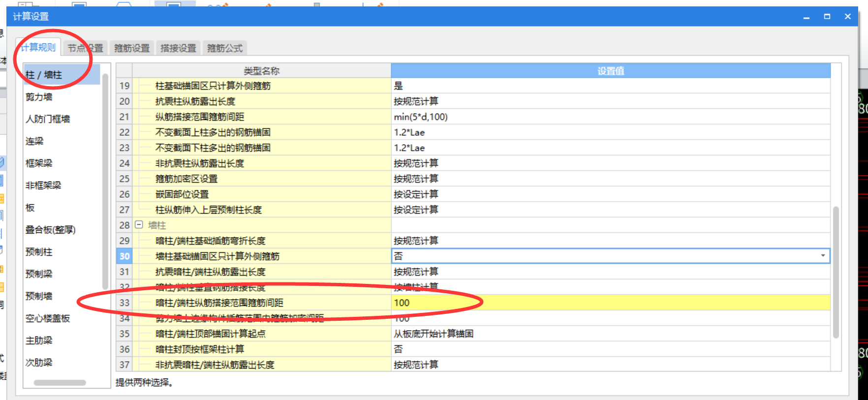Viewport: 868px width, 400px height.
Task: Open dropdown for 墙柱基础锚固区只计算外侧箍筋 value
Action: coord(823,256)
